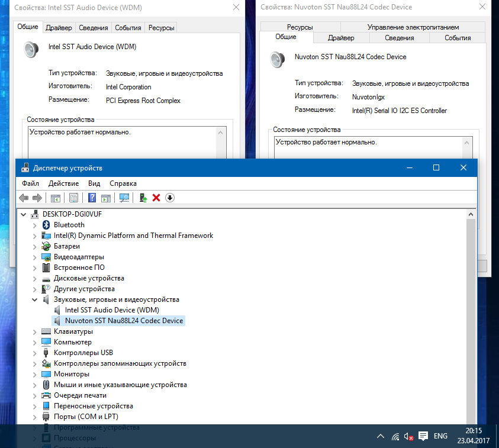Click the update driver toolbar icon
499x448 pixels.
tap(143, 198)
